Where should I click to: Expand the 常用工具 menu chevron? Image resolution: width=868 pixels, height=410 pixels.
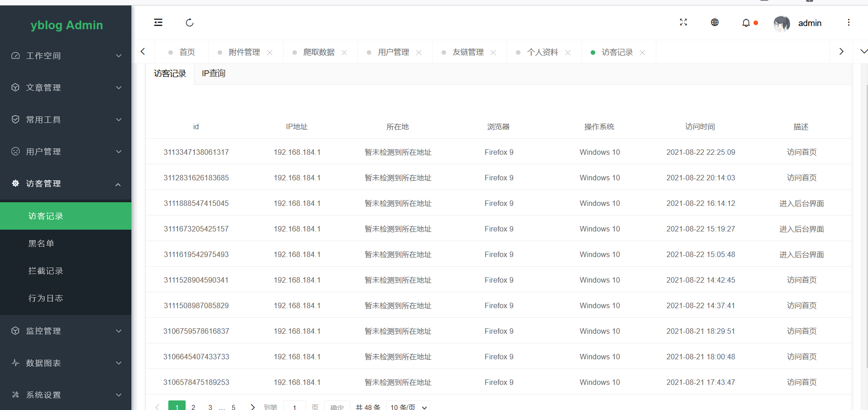tap(119, 120)
